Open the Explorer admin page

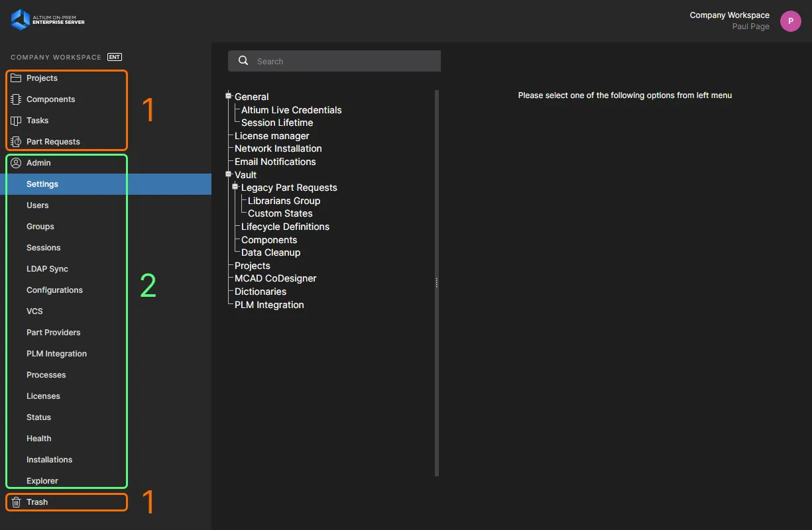(106, 481)
